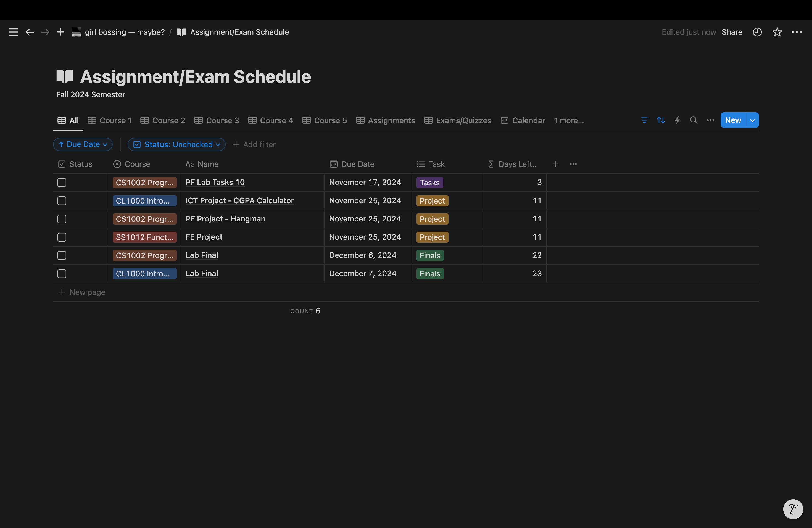Select the purple Tasks tag
Screen dimensions: 812x528
pos(430,183)
